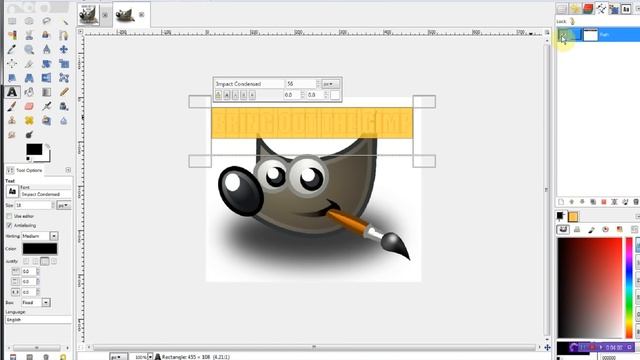Screen dimensions: 640x360
Task: Open unit dropdown in on-canvas text toolbar
Action: pos(330,84)
